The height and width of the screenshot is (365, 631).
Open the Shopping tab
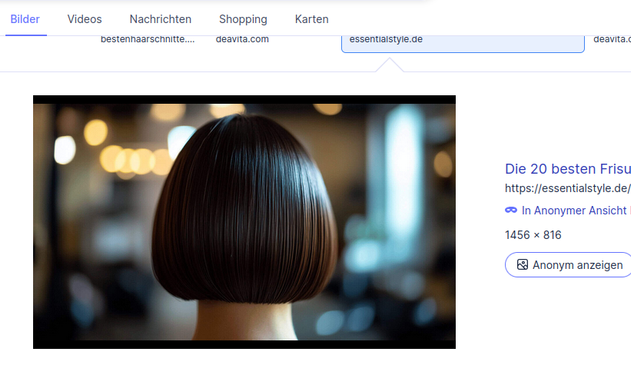(243, 19)
